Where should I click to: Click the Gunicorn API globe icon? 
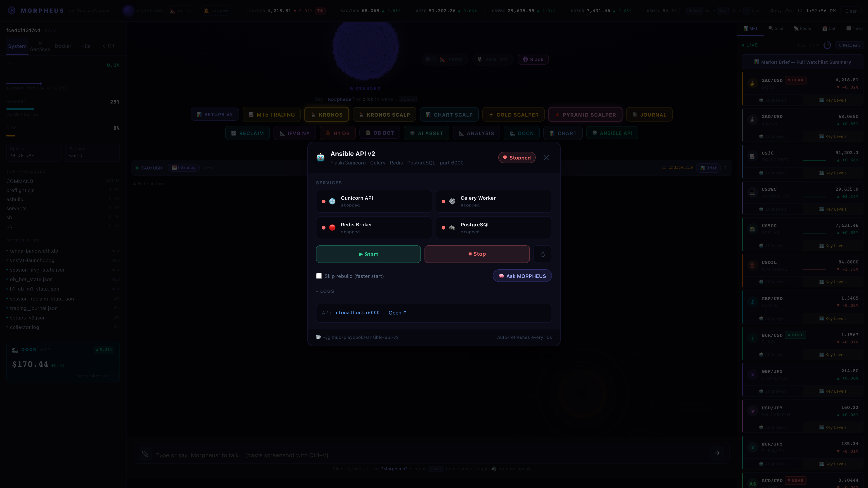point(332,201)
